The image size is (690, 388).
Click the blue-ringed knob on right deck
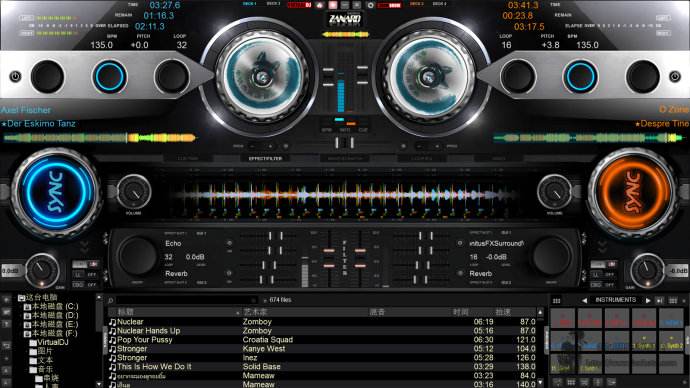click(x=580, y=77)
